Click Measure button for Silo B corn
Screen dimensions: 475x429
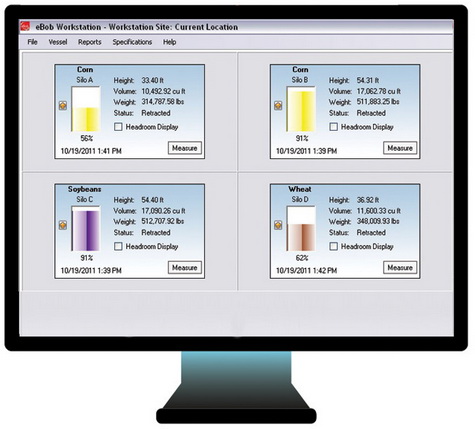pyautogui.click(x=400, y=148)
